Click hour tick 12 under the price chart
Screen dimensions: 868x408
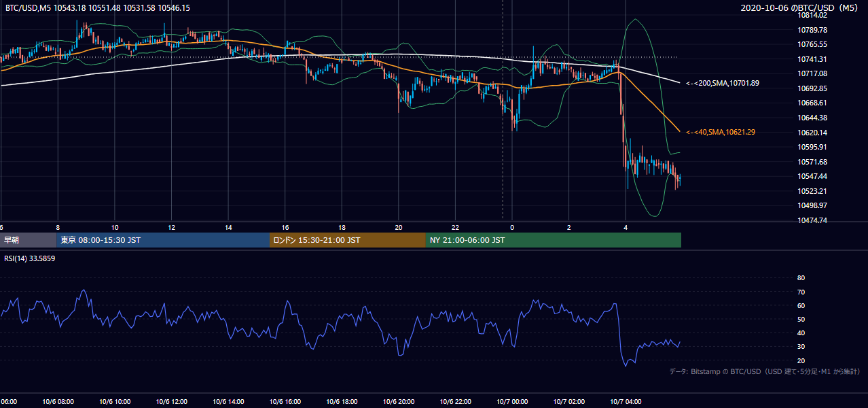coord(172,227)
